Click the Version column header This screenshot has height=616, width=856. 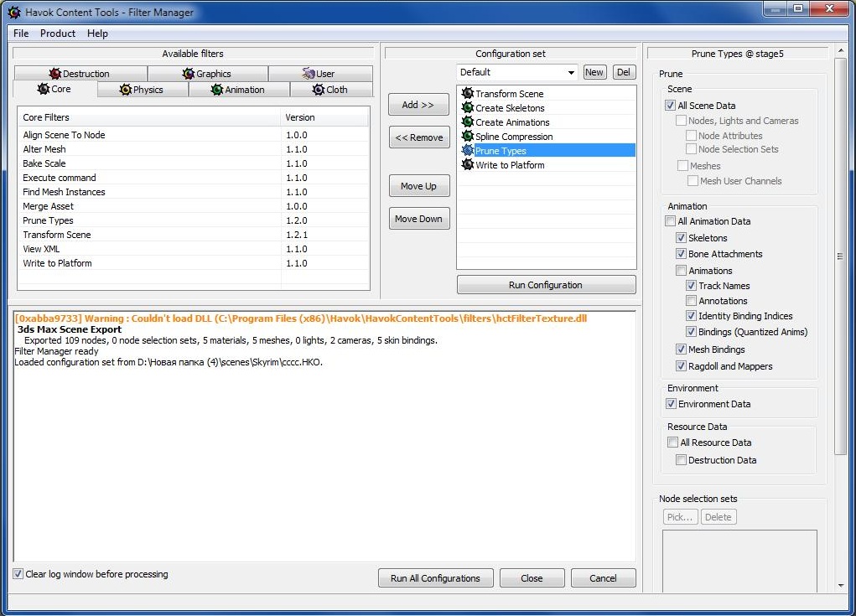click(x=324, y=117)
